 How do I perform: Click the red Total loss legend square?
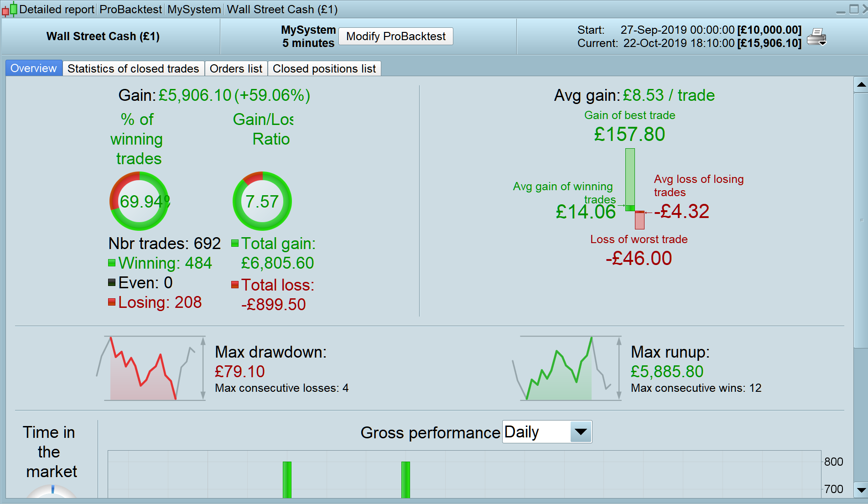pos(235,285)
